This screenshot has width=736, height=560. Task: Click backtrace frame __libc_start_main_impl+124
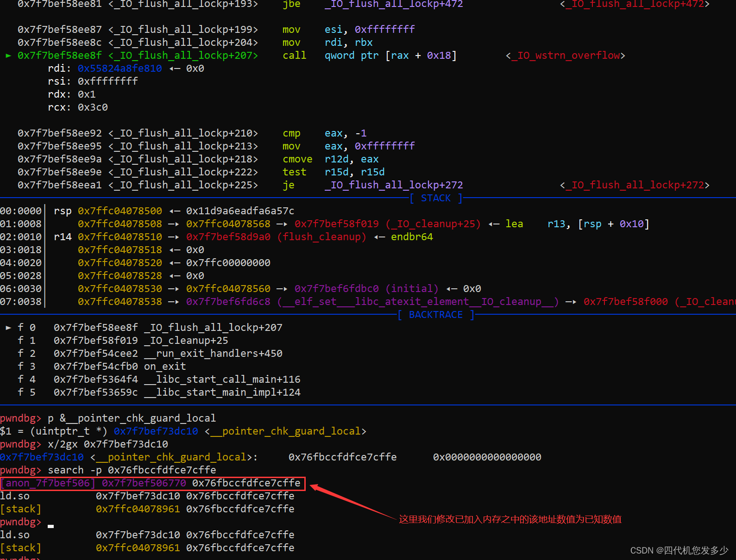click(159, 392)
